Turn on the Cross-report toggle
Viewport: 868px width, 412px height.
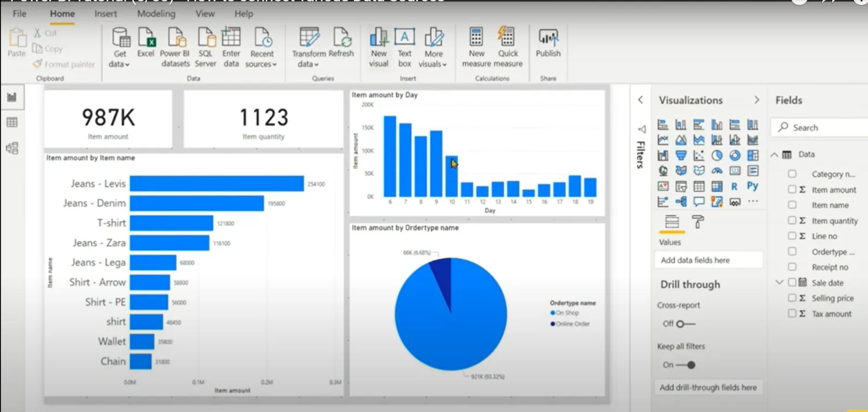pos(685,324)
